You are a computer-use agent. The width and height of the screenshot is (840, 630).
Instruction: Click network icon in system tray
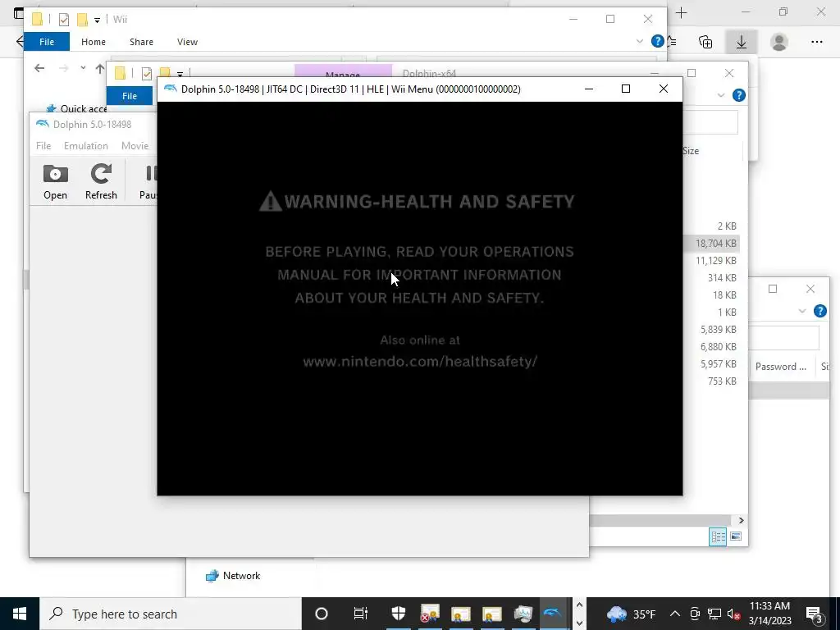[x=714, y=614]
